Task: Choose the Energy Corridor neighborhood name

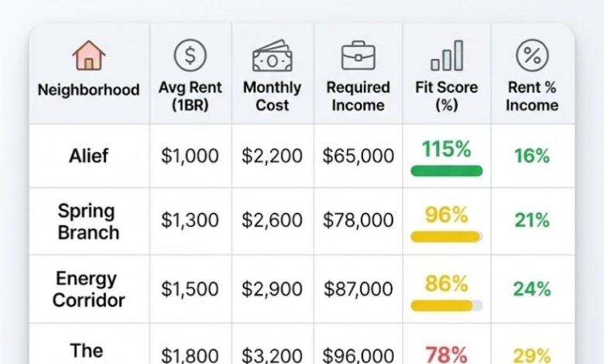Action: pos(86,289)
